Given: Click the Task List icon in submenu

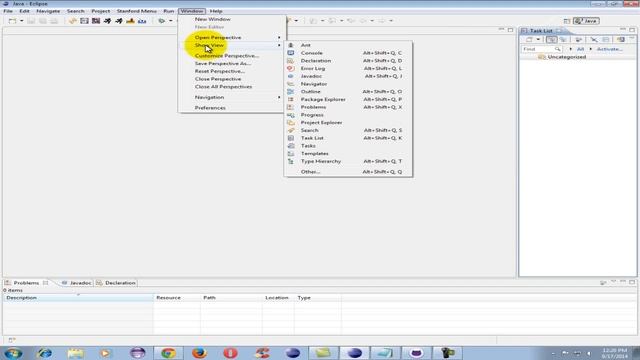Looking at the screenshot, I should point(291,138).
